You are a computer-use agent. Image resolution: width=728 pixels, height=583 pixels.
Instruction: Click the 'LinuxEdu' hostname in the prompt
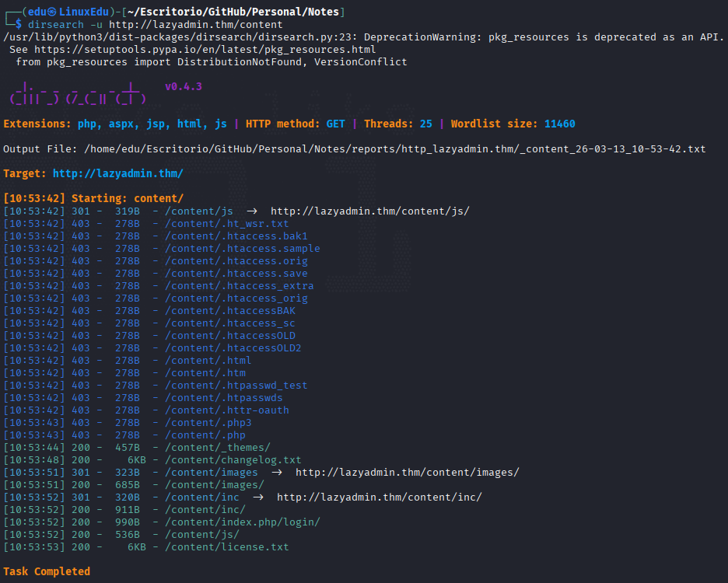(x=84, y=12)
